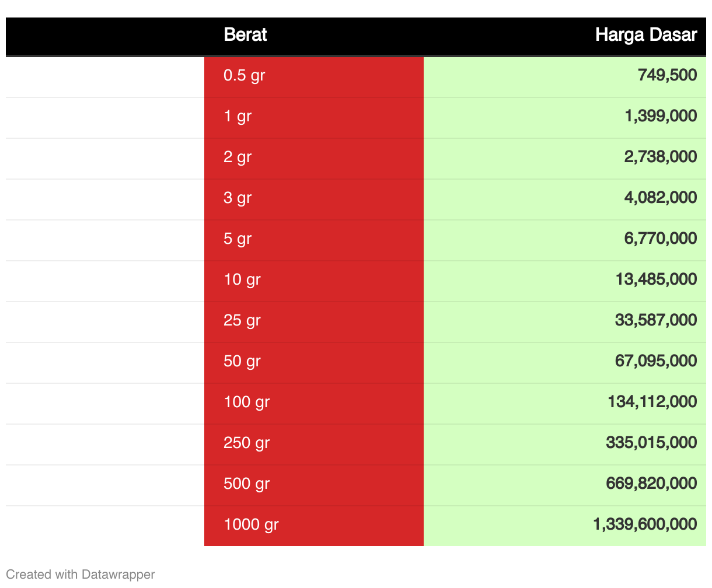
Task: Select the 3 gr weight cell
Action: click(314, 199)
